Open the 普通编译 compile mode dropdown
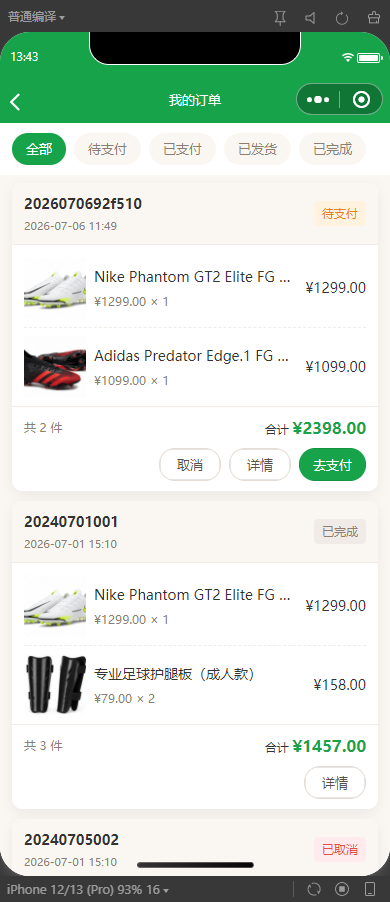This screenshot has height=902, width=390. coord(36,17)
